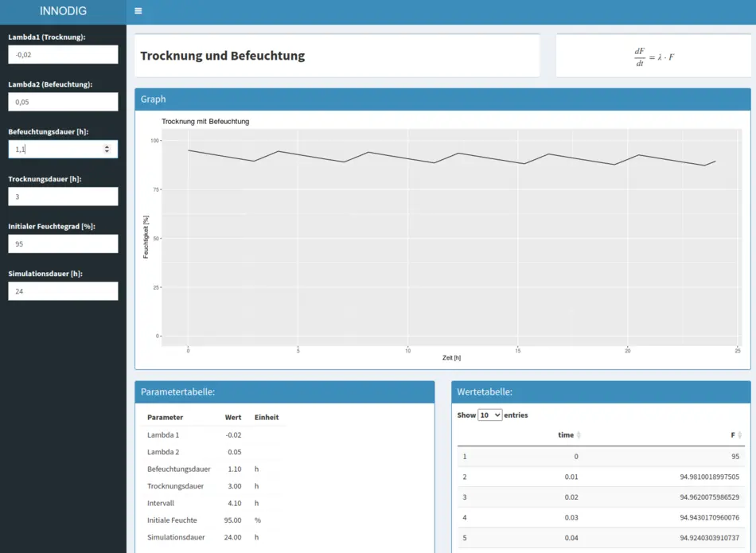Click the Graph panel header
The image size is (756, 553).
point(442,99)
